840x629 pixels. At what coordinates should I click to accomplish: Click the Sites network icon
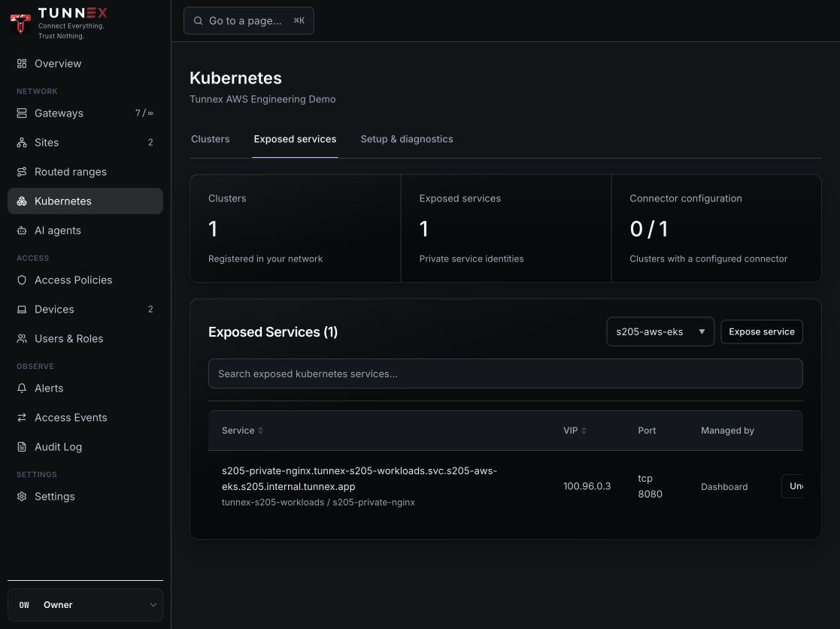[x=21, y=142]
